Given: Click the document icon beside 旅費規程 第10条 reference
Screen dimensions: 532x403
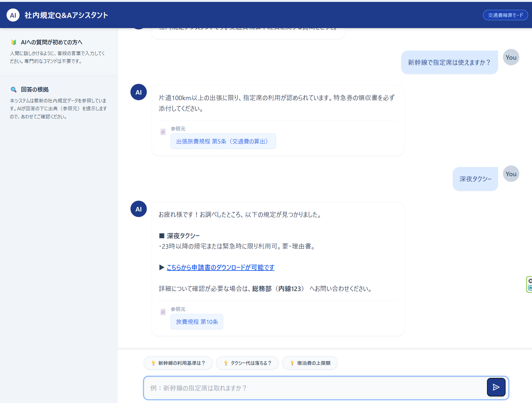Looking at the screenshot, I should click(x=163, y=312).
